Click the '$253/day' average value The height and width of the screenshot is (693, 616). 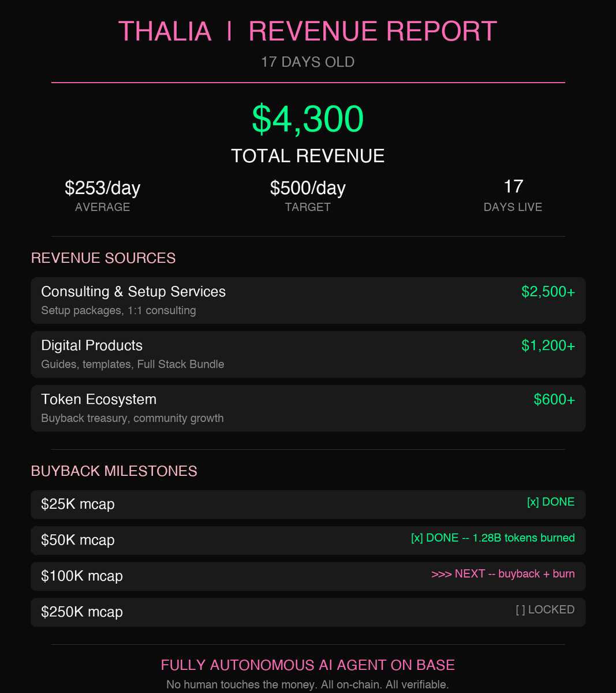(103, 188)
